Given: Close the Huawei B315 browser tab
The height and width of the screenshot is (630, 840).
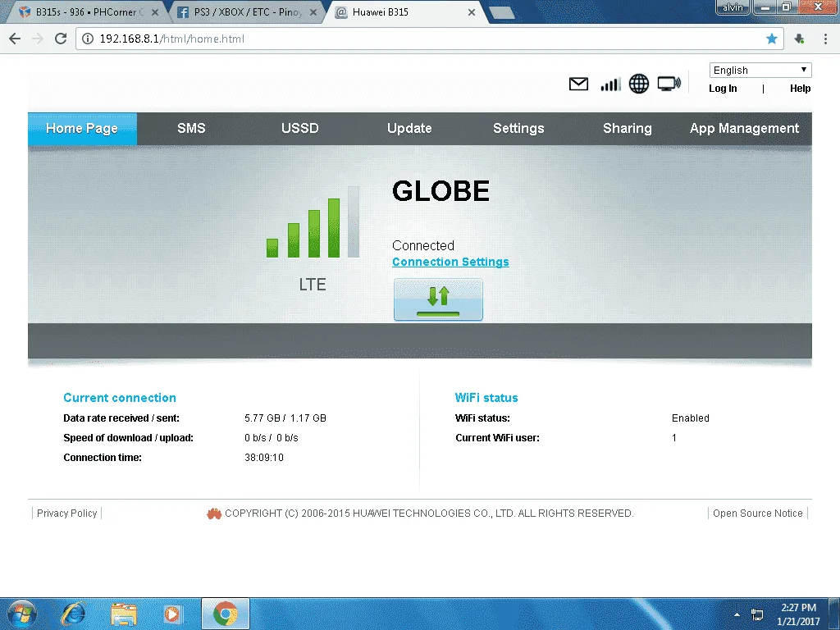Looking at the screenshot, I should click(x=472, y=11).
